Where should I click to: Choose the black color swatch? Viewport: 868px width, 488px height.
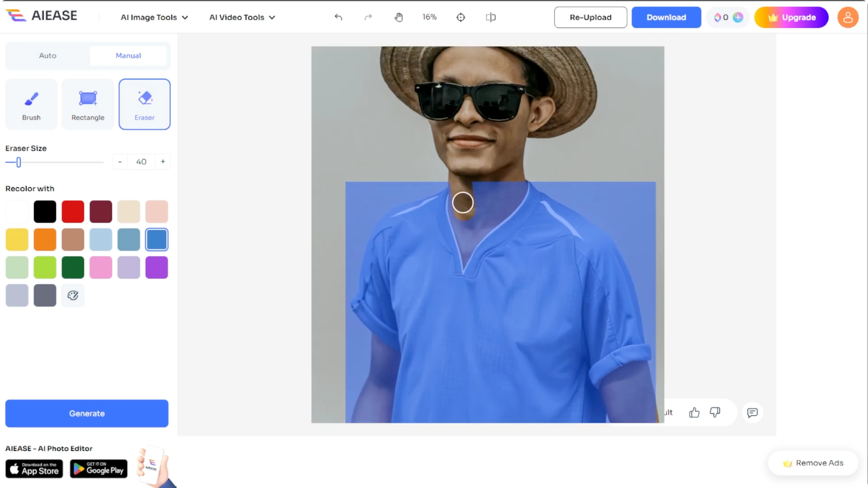coord(45,211)
